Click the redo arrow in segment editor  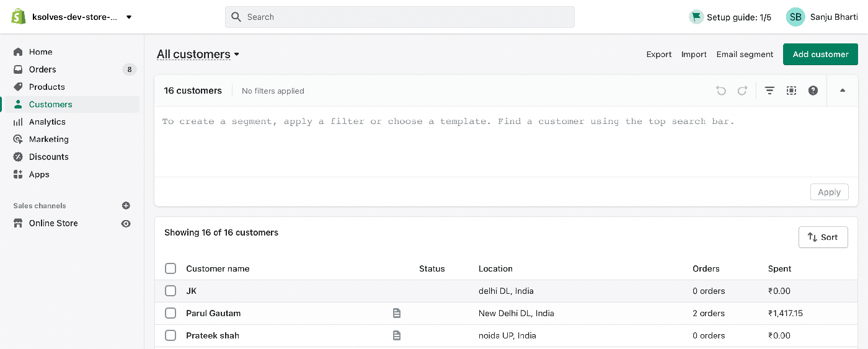coord(742,91)
